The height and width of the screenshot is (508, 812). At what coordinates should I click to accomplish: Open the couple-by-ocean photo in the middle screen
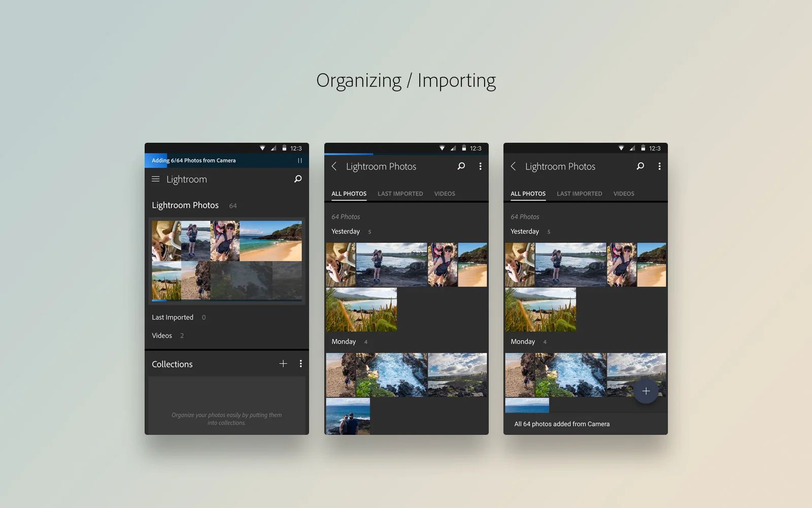pos(348,416)
